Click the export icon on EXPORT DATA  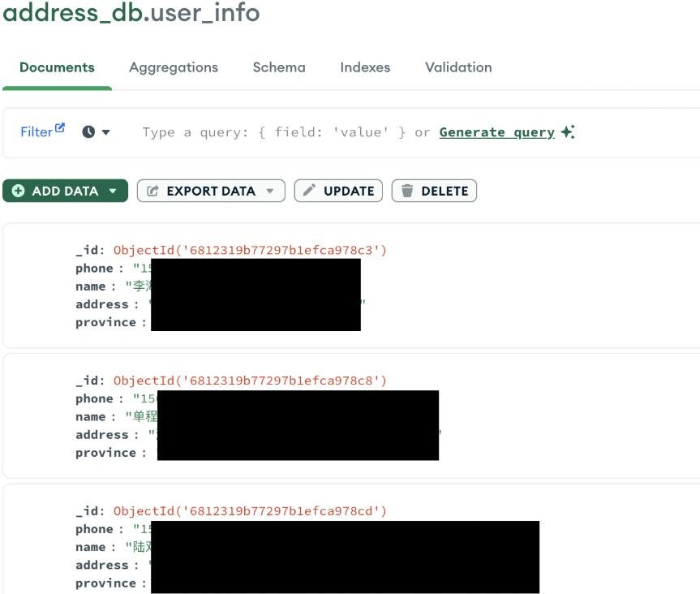pyautogui.click(x=152, y=191)
